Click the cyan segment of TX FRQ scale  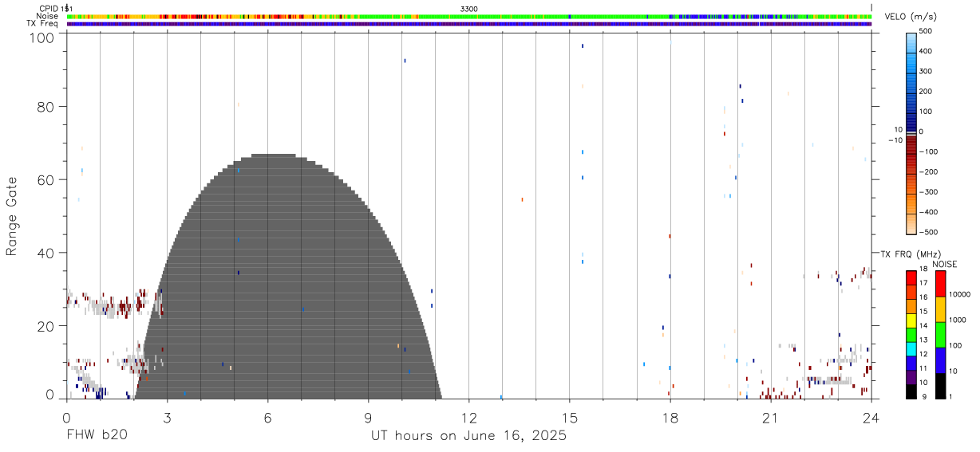tap(911, 349)
